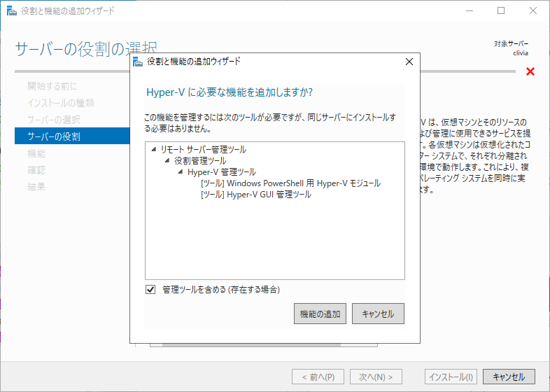Select サーバーの選択 step
550x392 pixels.
pyautogui.click(x=54, y=120)
